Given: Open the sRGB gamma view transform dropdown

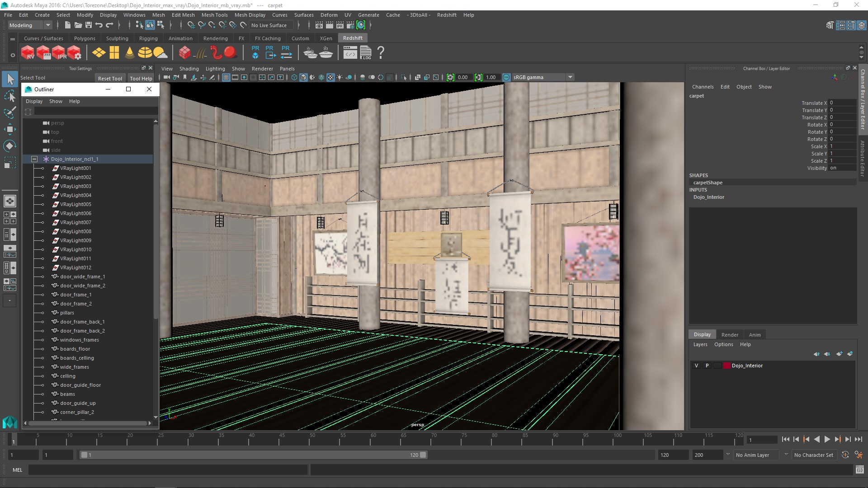Looking at the screenshot, I should (x=570, y=77).
